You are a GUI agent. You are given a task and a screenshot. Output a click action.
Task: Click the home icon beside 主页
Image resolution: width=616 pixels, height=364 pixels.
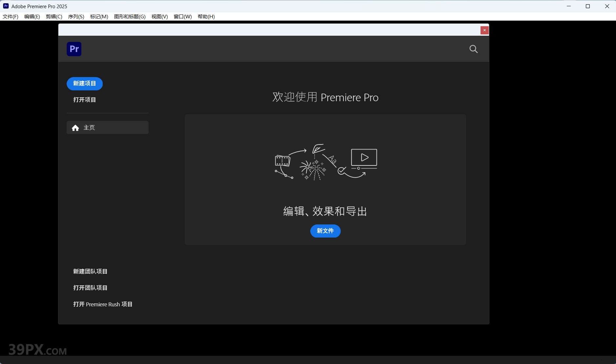pyautogui.click(x=75, y=128)
